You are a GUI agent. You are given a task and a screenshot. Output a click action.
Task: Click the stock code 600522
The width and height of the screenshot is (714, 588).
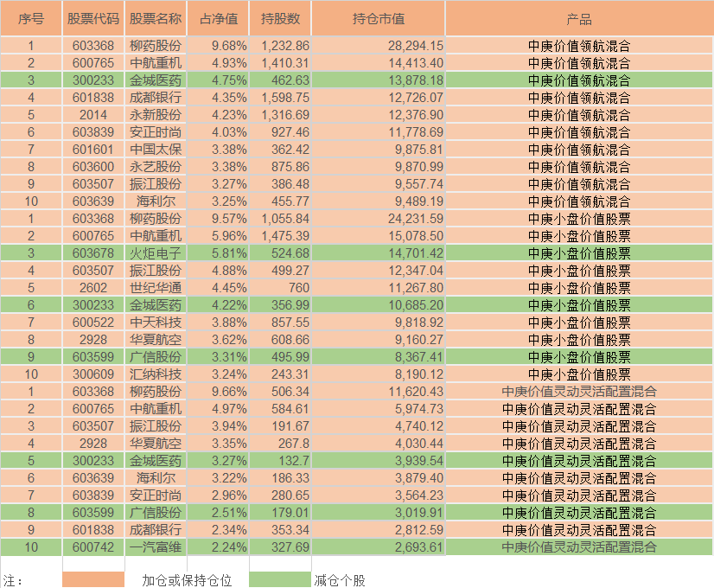pos(93,323)
